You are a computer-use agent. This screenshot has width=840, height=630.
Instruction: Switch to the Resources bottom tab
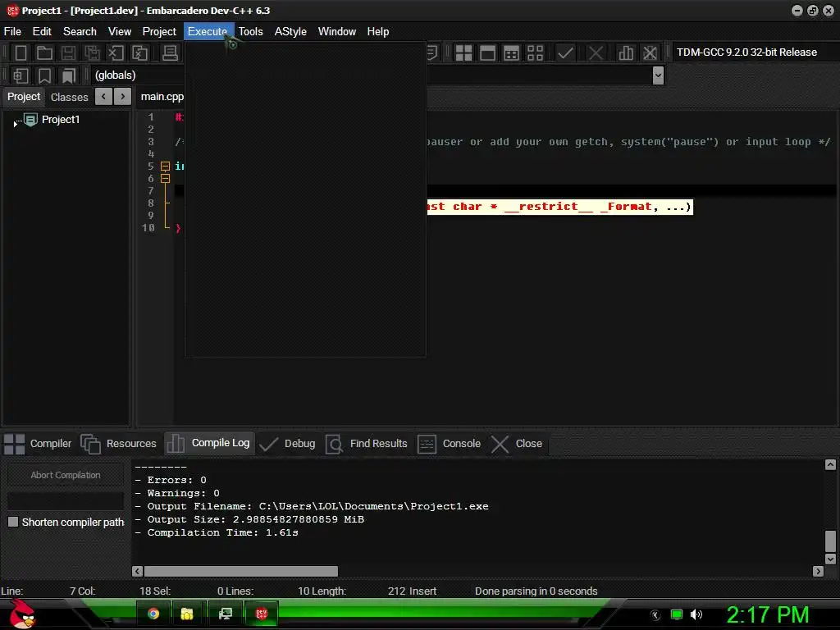click(x=118, y=444)
